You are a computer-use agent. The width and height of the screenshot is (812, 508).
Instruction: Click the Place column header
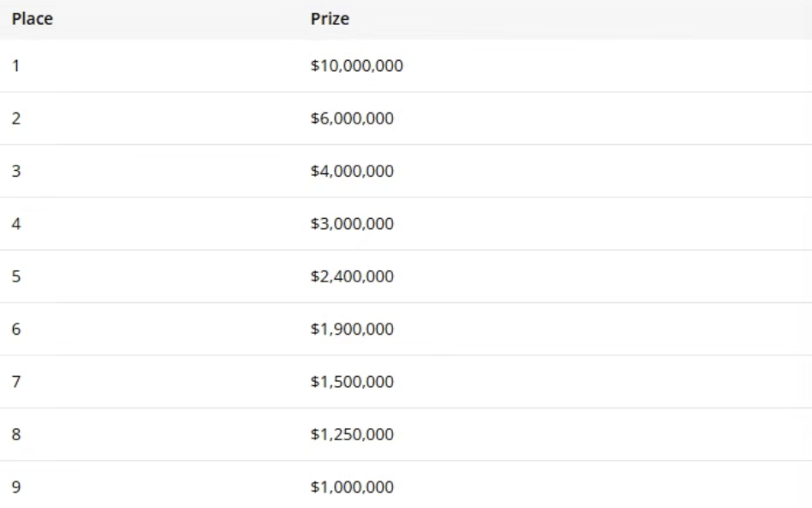click(x=32, y=19)
